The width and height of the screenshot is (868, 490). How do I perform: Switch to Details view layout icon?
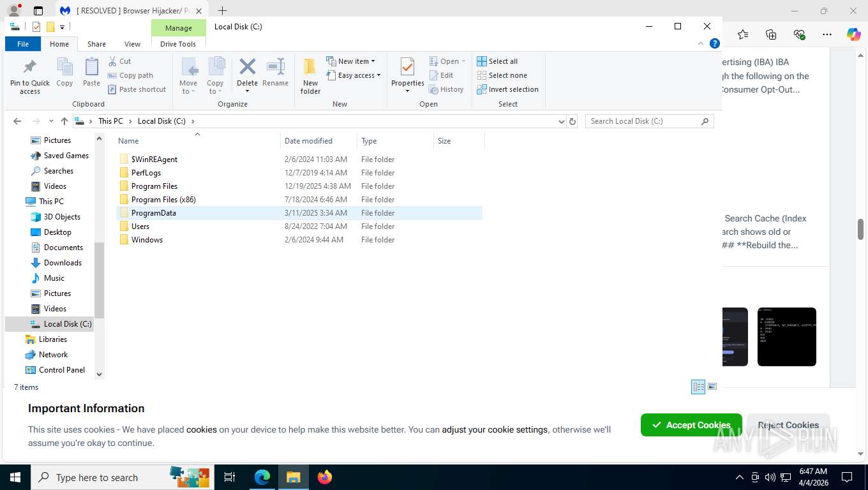coord(698,387)
